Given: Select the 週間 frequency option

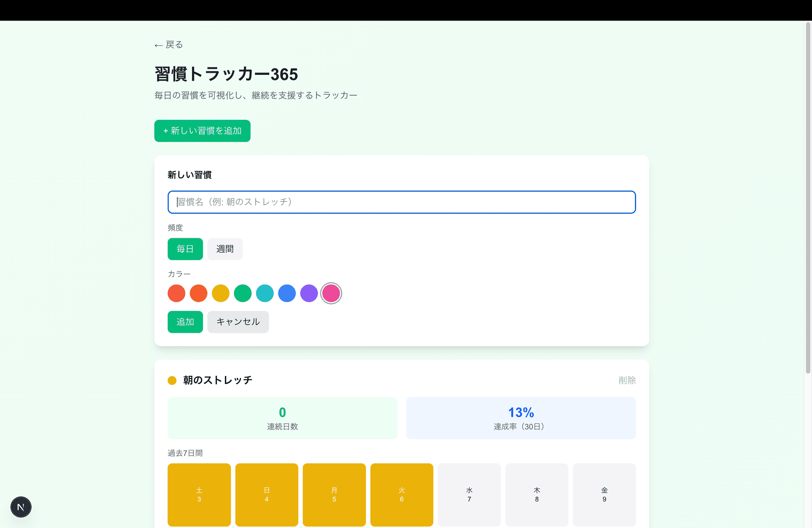Looking at the screenshot, I should tap(225, 249).
